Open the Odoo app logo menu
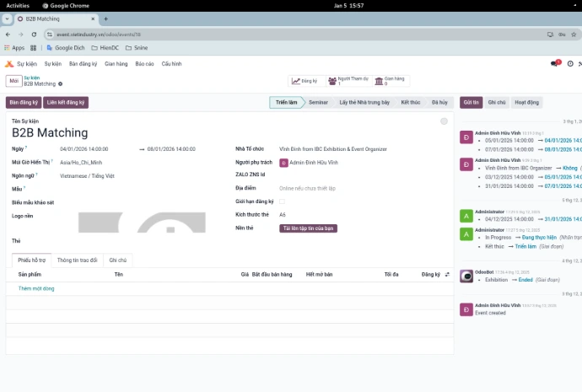 9,63
